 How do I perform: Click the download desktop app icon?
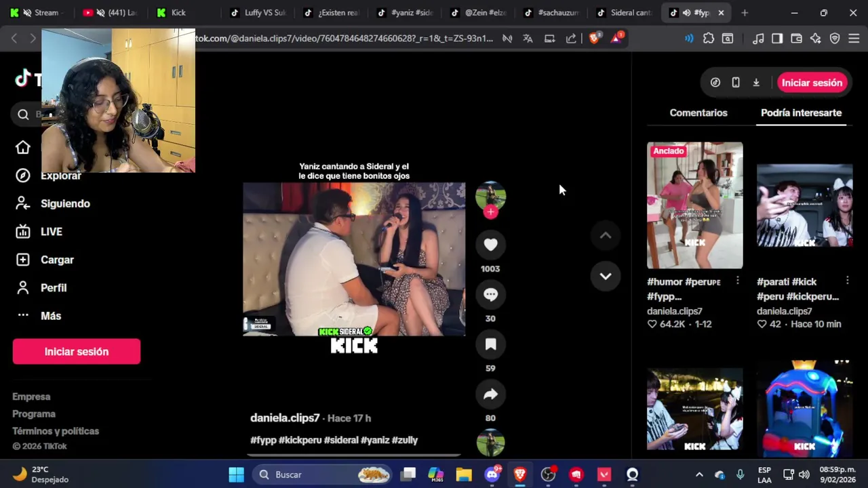756,83
